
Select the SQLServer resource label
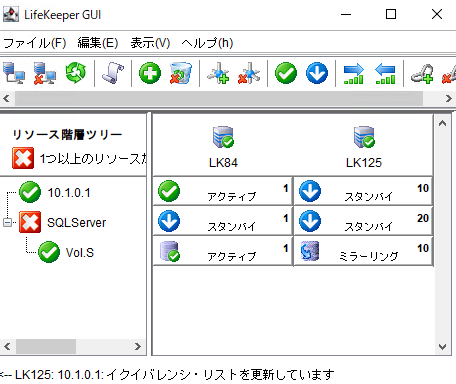click(x=77, y=222)
